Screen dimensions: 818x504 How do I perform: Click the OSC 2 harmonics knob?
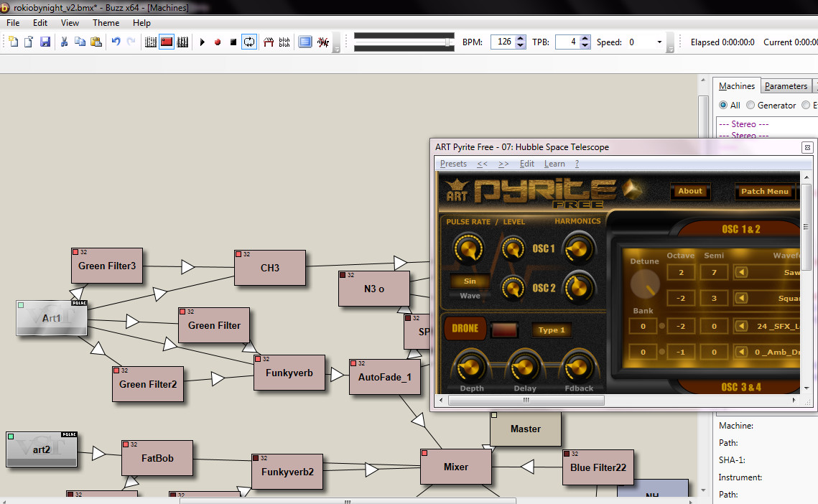coord(579,287)
